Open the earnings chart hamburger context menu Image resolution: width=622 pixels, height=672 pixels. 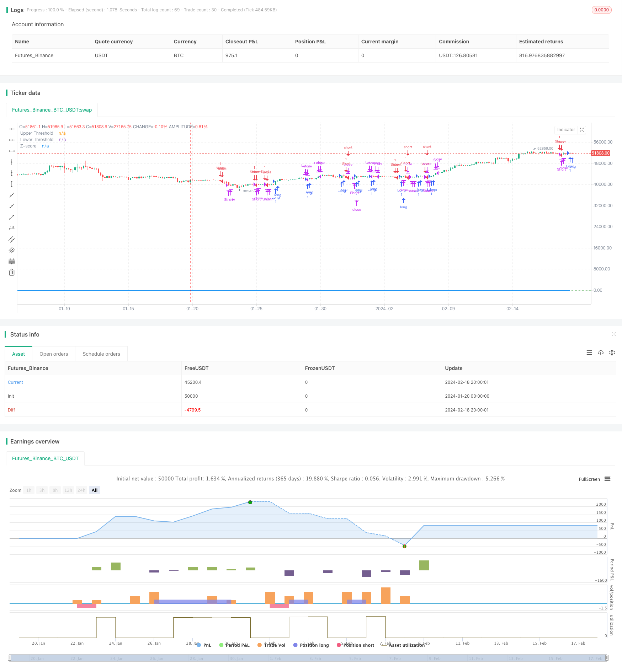607,479
